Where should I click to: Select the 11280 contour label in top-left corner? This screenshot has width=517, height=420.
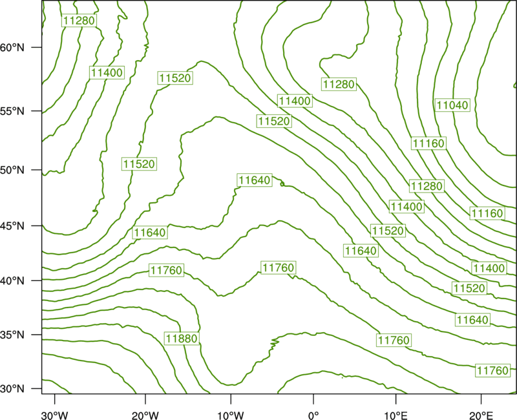[79, 21]
